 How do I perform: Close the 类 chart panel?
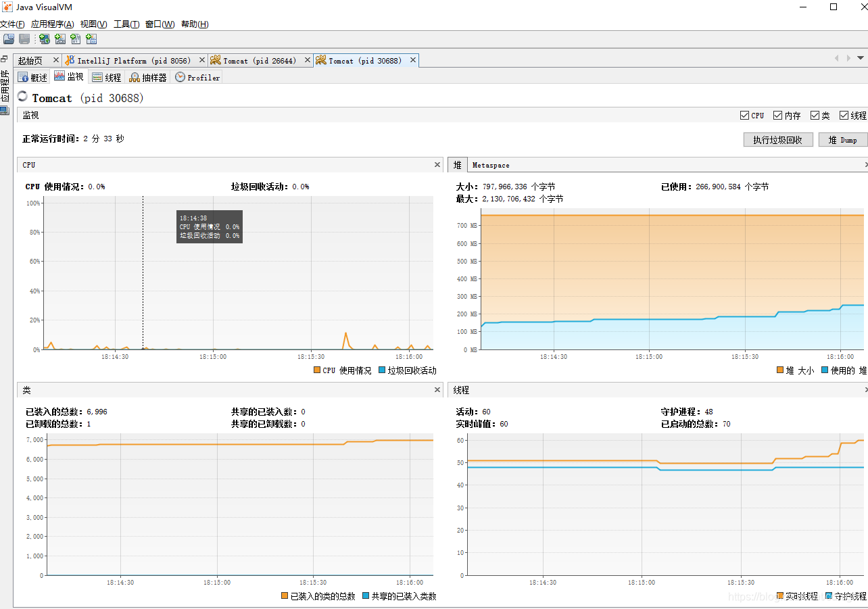point(437,390)
